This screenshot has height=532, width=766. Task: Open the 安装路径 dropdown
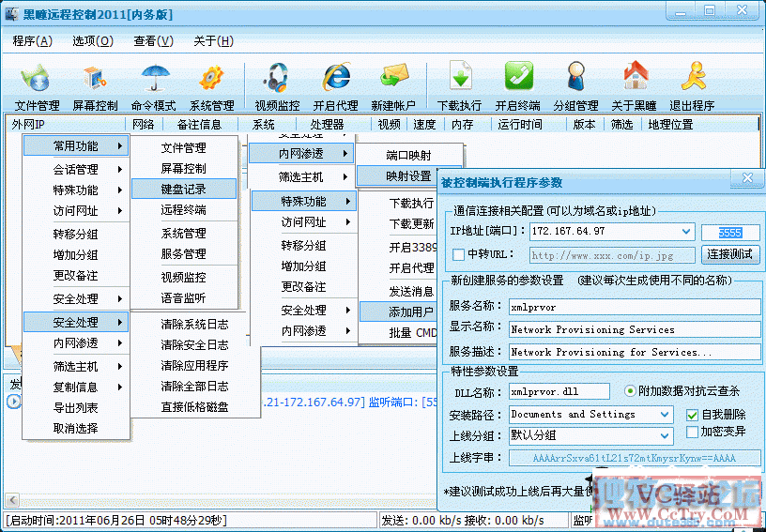click(x=665, y=415)
